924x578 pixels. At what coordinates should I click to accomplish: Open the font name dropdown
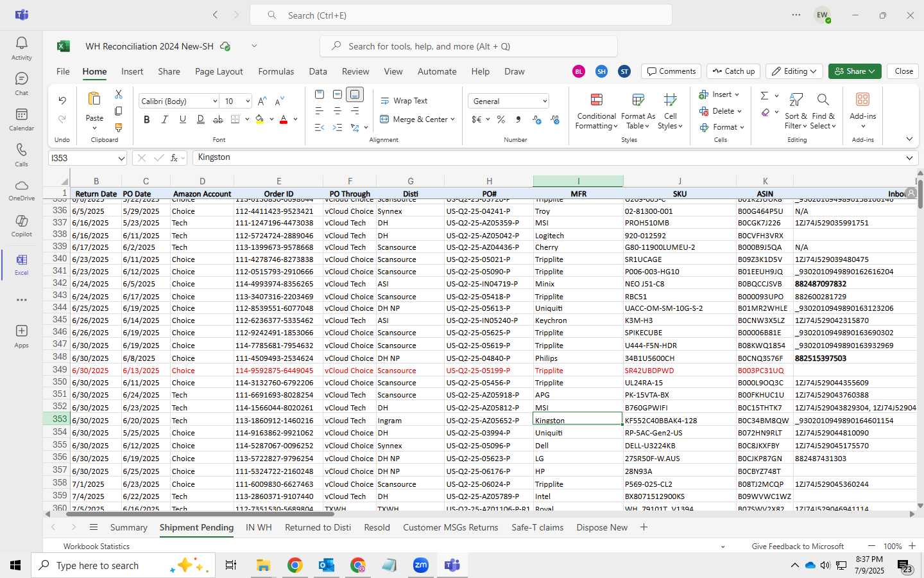point(214,101)
